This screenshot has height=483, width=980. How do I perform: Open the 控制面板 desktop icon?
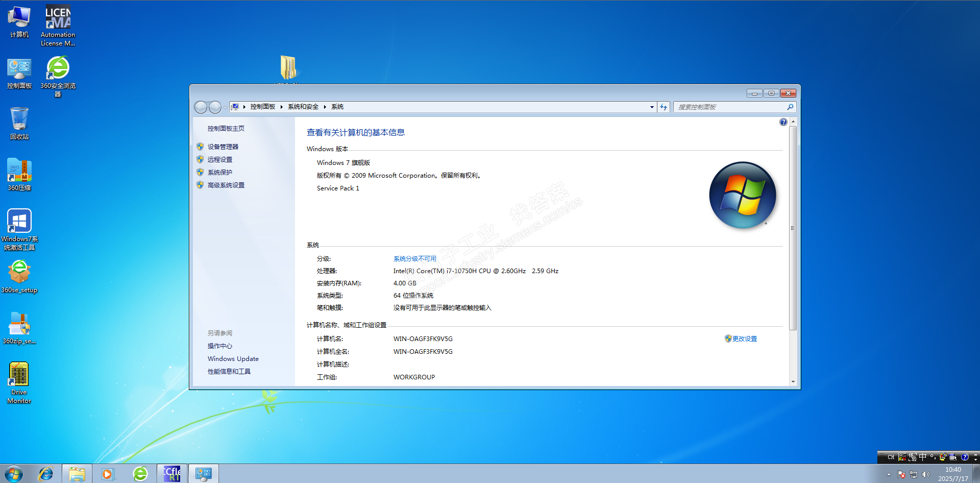[x=19, y=74]
